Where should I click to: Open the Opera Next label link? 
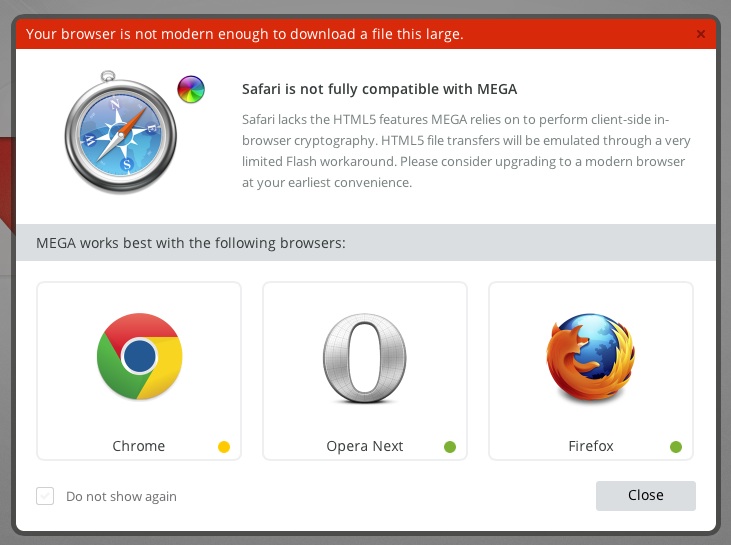(x=365, y=446)
